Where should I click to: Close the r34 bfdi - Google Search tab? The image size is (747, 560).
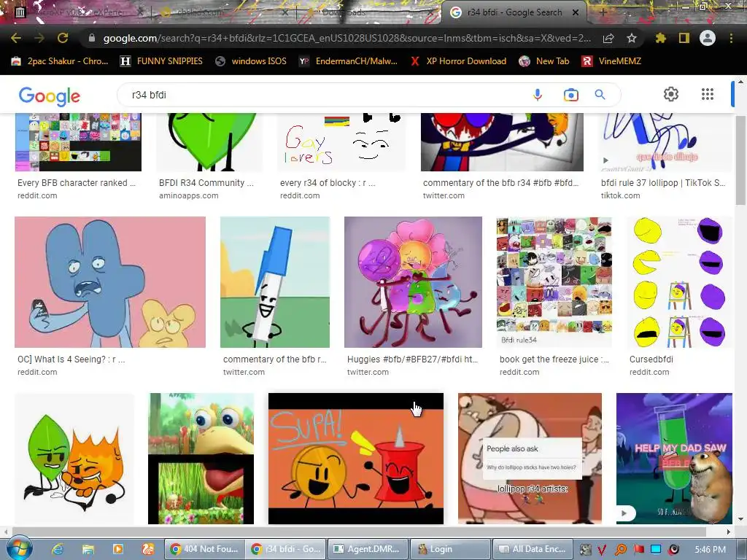(576, 12)
